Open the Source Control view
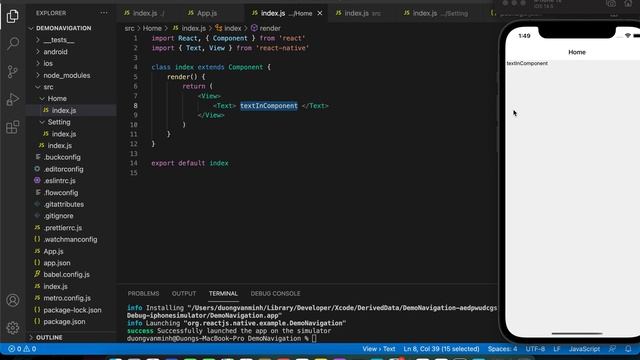This screenshot has width=640, height=360. [13, 71]
